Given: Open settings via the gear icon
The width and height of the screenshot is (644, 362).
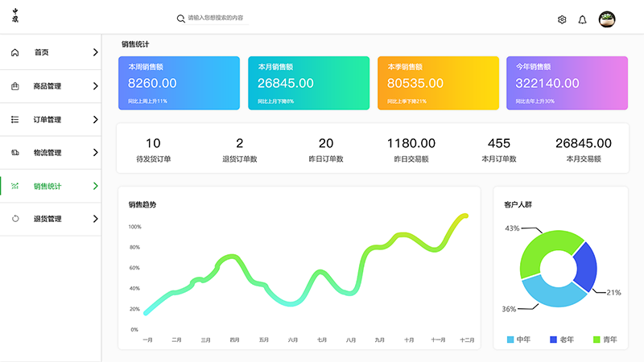Looking at the screenshot, I should point(562,19).
